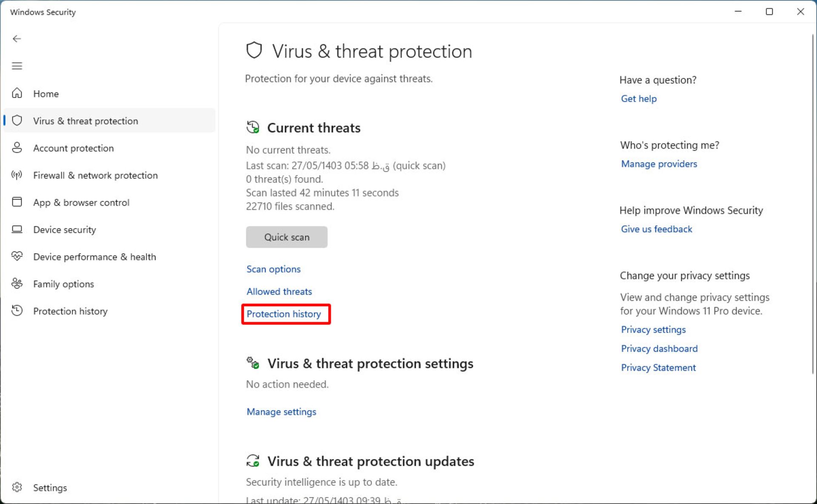The width and height of the screenshot is (817, 504).
Task: Click the Settings gear icon
Action: click(x=17, y=487)
